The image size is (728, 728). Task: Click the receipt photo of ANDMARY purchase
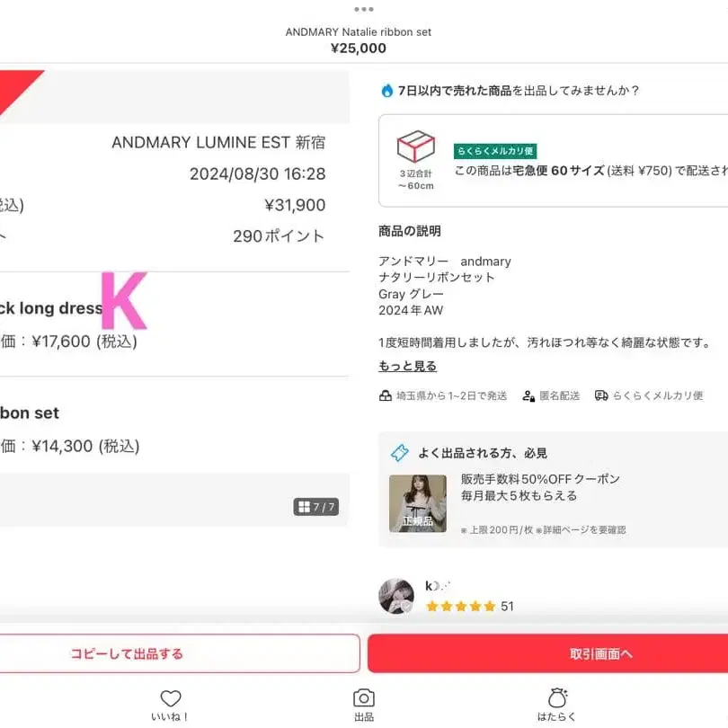click(x=174, y=298)
